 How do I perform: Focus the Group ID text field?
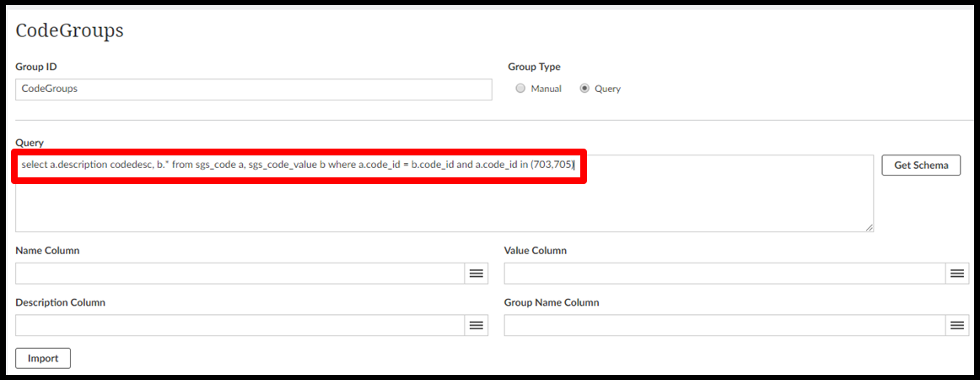click(x=253, y=89)
